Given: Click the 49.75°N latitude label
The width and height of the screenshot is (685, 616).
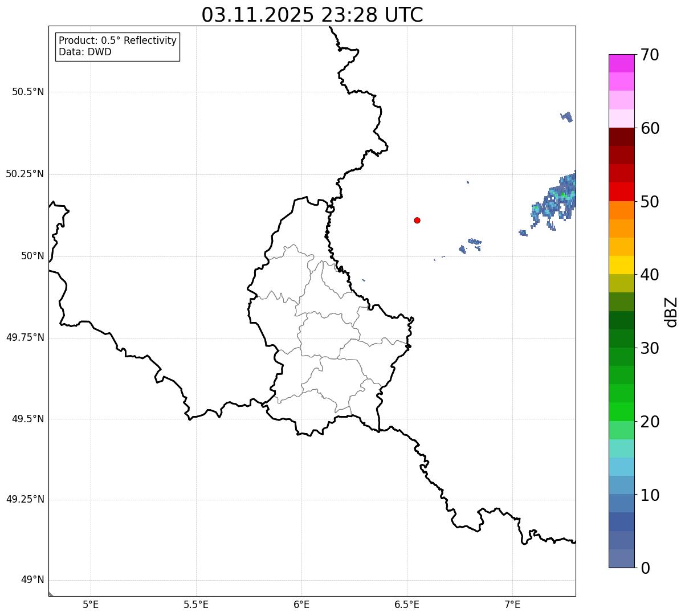Looking at the screenshot, I should point(25,337).
